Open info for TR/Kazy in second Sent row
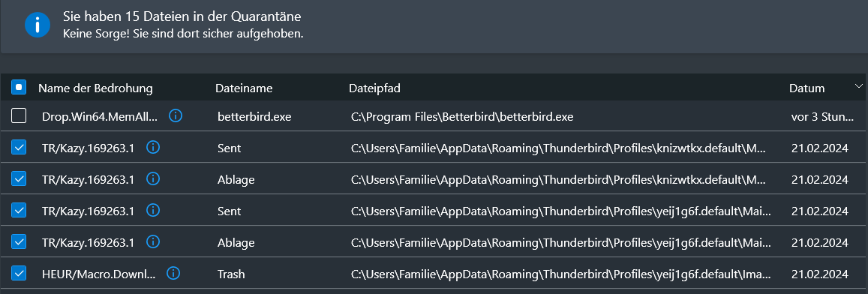The height and width of the screenshot is (294, 868). 153,211
